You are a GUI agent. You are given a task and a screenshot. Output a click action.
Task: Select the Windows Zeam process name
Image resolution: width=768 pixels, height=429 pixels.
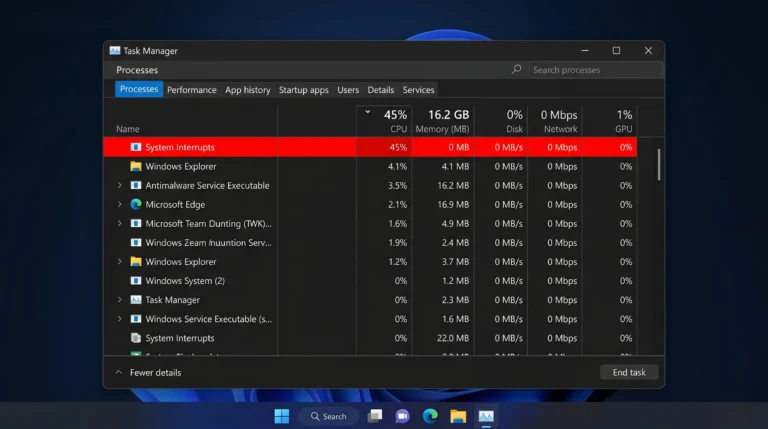point(208,242)
